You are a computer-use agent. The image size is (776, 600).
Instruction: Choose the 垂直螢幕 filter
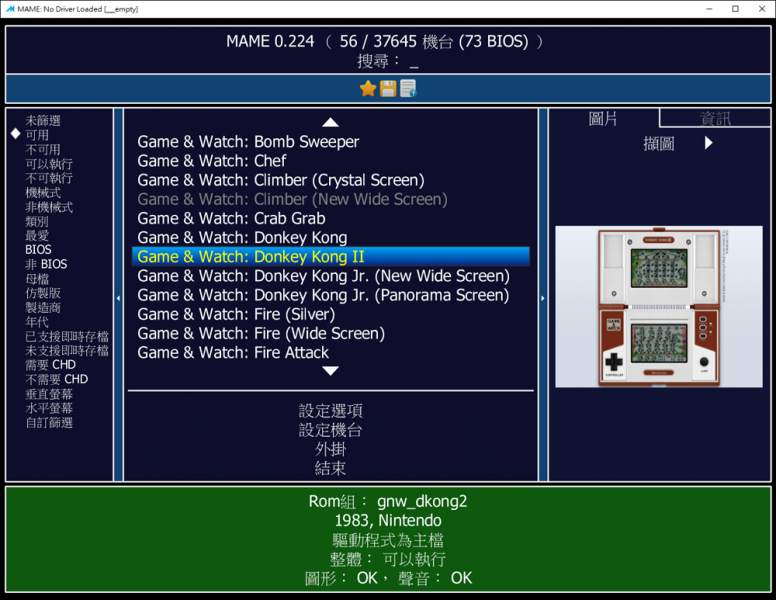coord(49,394)
